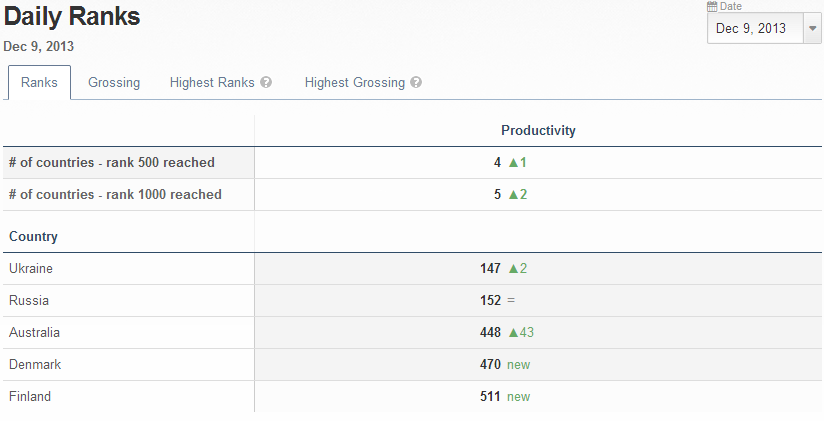
Task: Select the Finland row label
Action: 30,396
